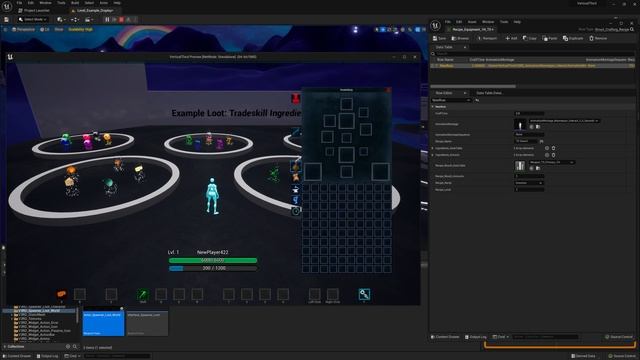Clear all Ingredients_Amount elements
Screen dimensions: 640x360
pos(553,155)
